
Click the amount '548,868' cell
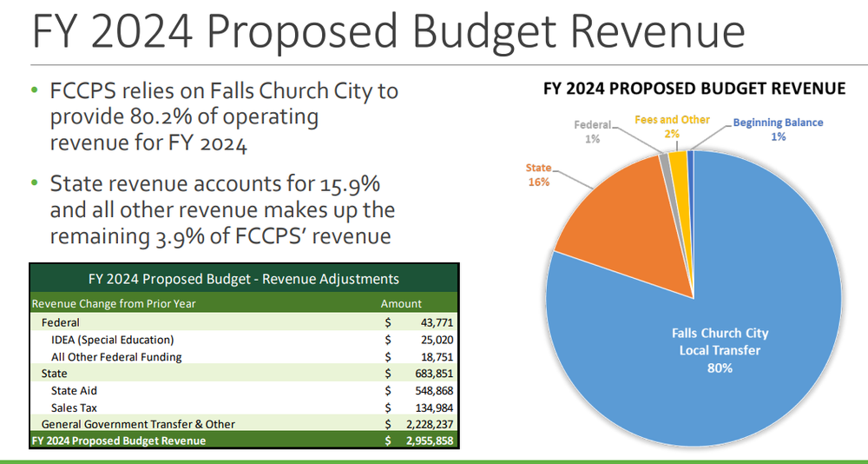434,391
